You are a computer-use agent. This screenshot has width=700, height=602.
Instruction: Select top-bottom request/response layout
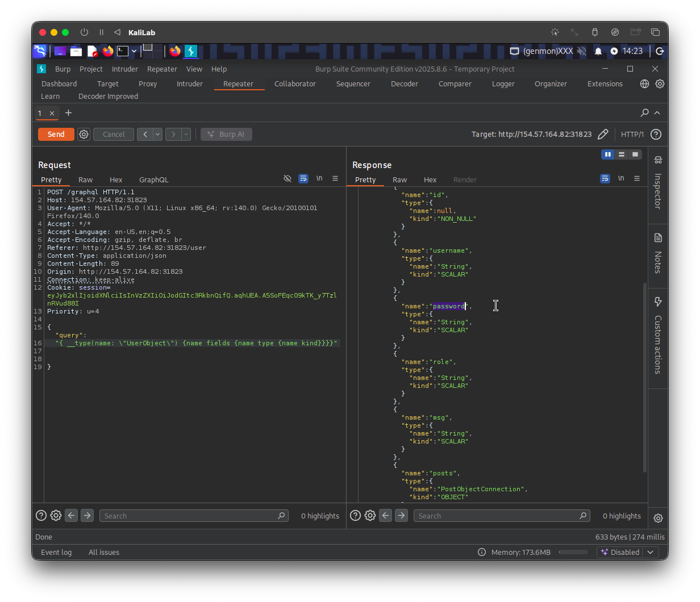coord(622,154)
